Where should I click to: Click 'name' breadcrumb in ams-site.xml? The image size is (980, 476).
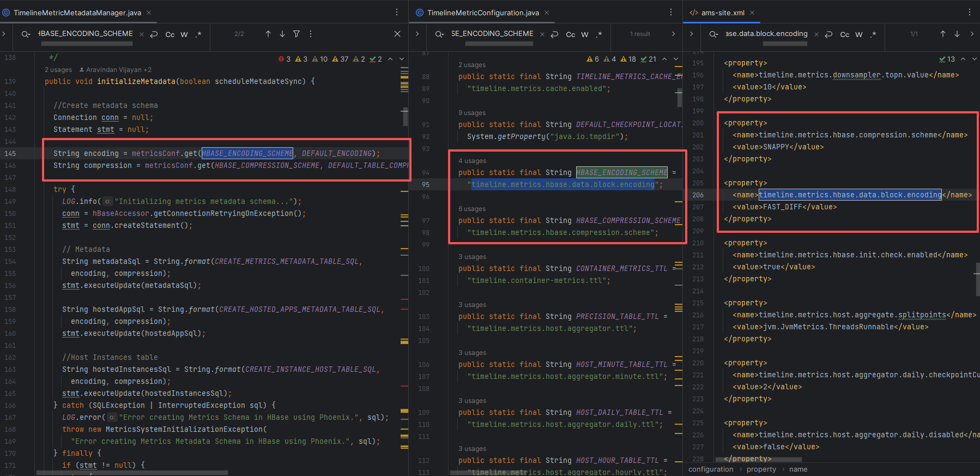[x=798, y=469]
